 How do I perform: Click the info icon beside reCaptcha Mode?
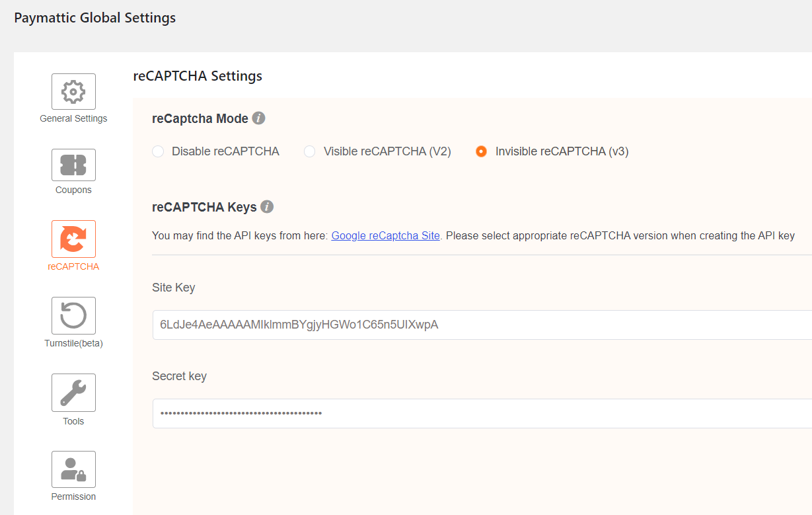point(258,118)
